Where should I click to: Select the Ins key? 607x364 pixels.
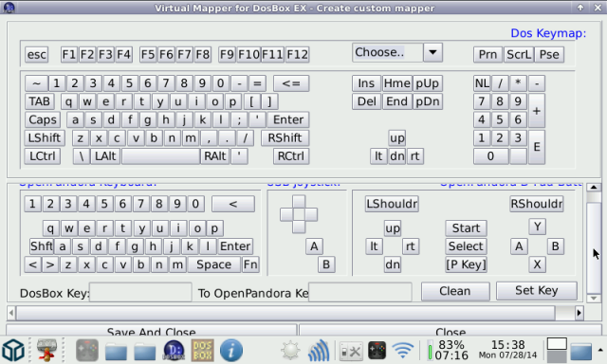pos(366,83)
